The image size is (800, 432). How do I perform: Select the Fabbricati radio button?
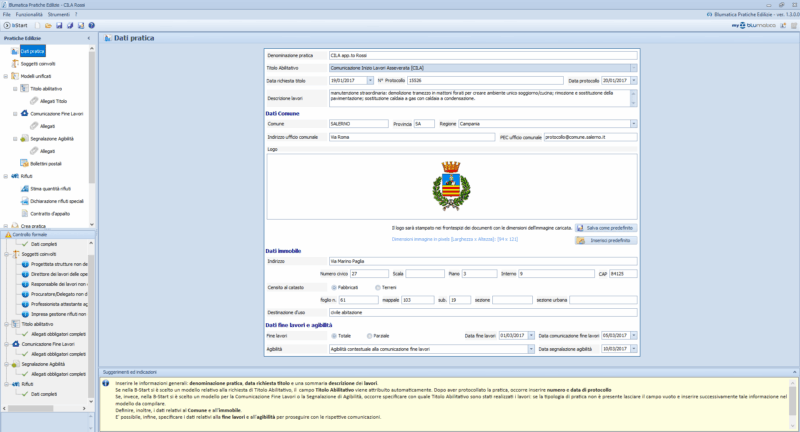[x=333, y=286]
